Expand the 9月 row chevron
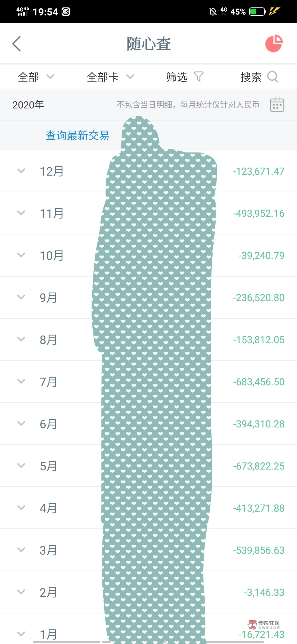Image resolution: width=297 pixels, height=644 pixels. pyautogui.click(x=21, y=297)
